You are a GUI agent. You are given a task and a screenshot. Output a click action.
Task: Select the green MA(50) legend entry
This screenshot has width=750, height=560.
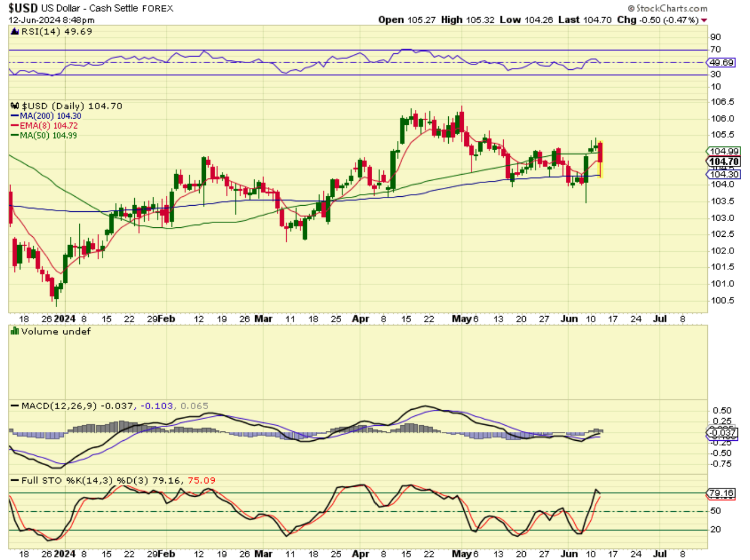[x=44, y=135]
